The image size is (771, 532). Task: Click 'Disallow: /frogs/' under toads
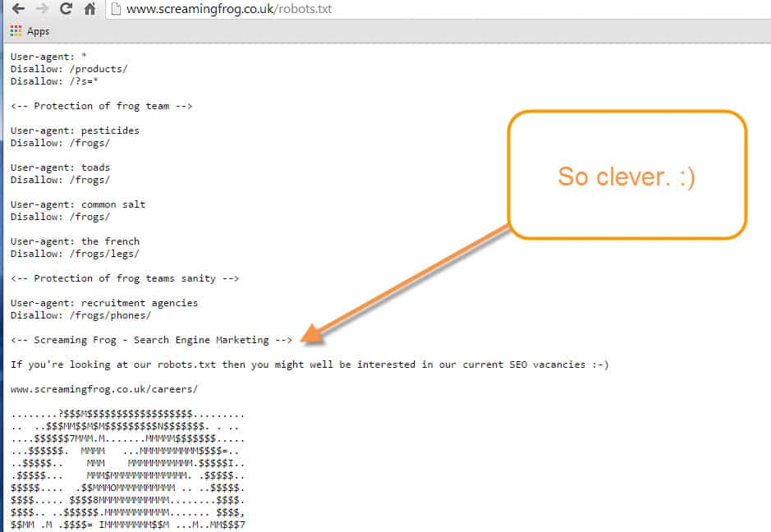(60, 180)
